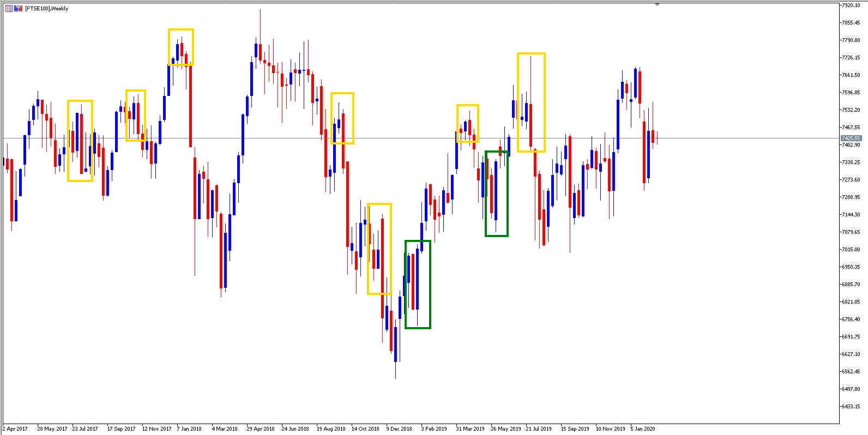Click the 15 Sep 2019 date label
This screenshot has height=435, width=868.
pos(575,429)
